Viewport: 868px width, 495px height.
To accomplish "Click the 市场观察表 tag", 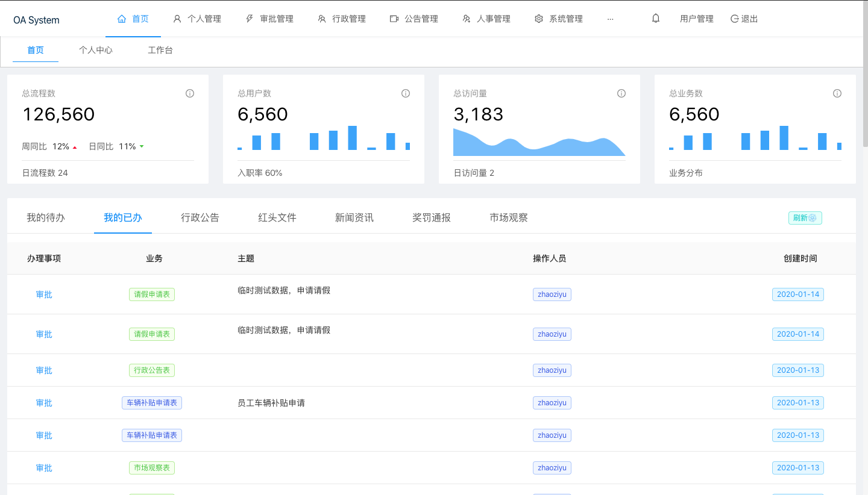I will tap(152, 468).
